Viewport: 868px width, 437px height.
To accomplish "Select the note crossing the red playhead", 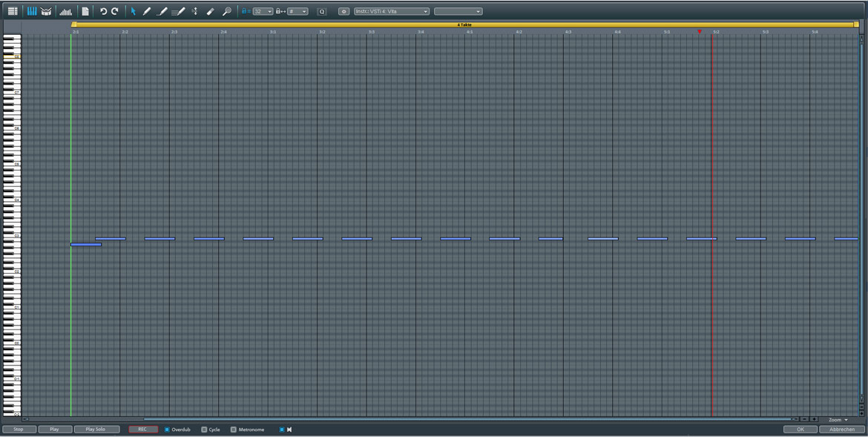I will point(701,239).
